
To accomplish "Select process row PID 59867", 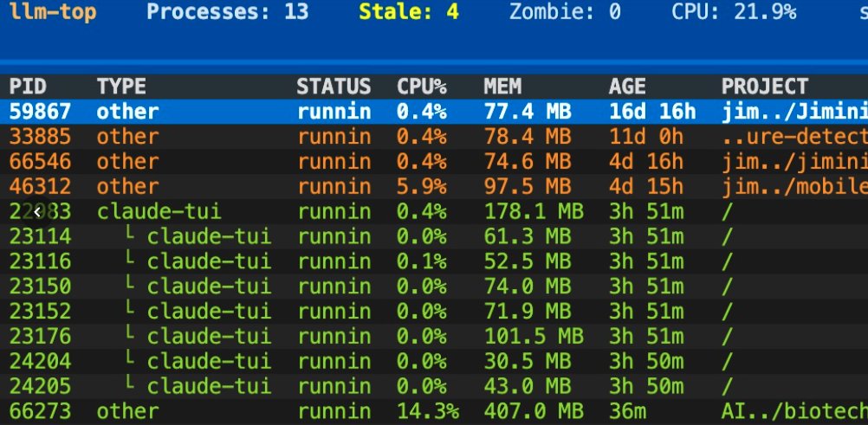I will 434,112.
